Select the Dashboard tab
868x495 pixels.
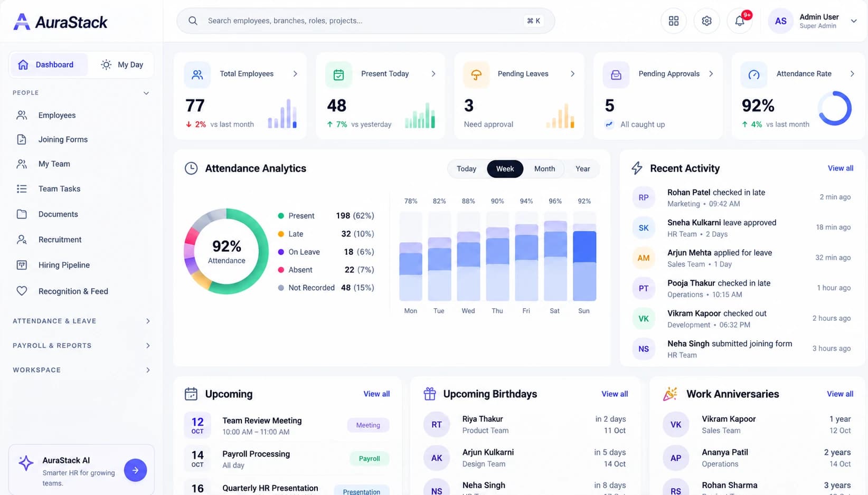coord(49,65)
